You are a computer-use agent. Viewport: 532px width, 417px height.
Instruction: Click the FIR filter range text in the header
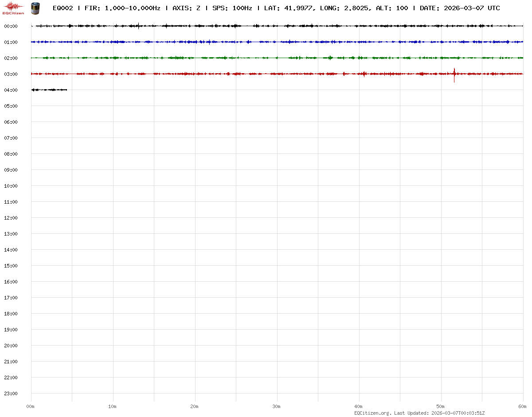[122, 8]
